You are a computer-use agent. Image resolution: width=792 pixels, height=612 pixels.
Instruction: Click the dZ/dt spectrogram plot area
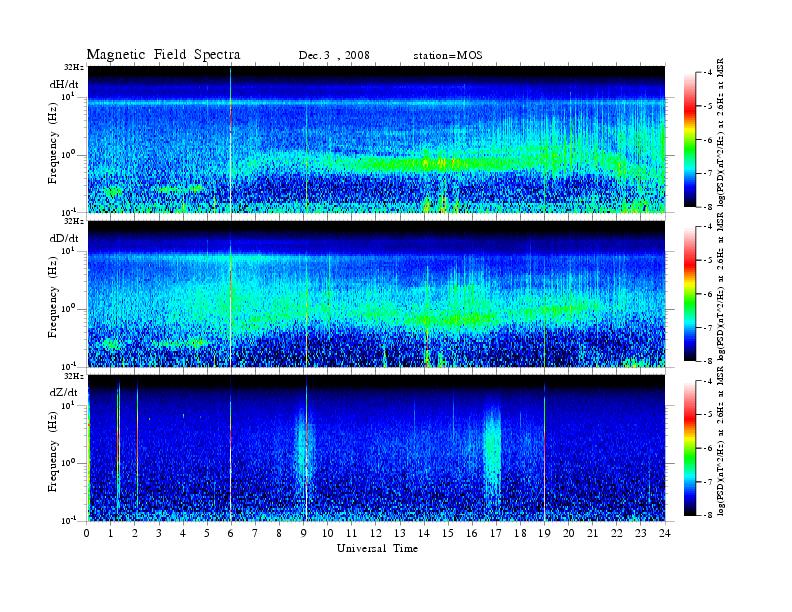click(376, 448)
